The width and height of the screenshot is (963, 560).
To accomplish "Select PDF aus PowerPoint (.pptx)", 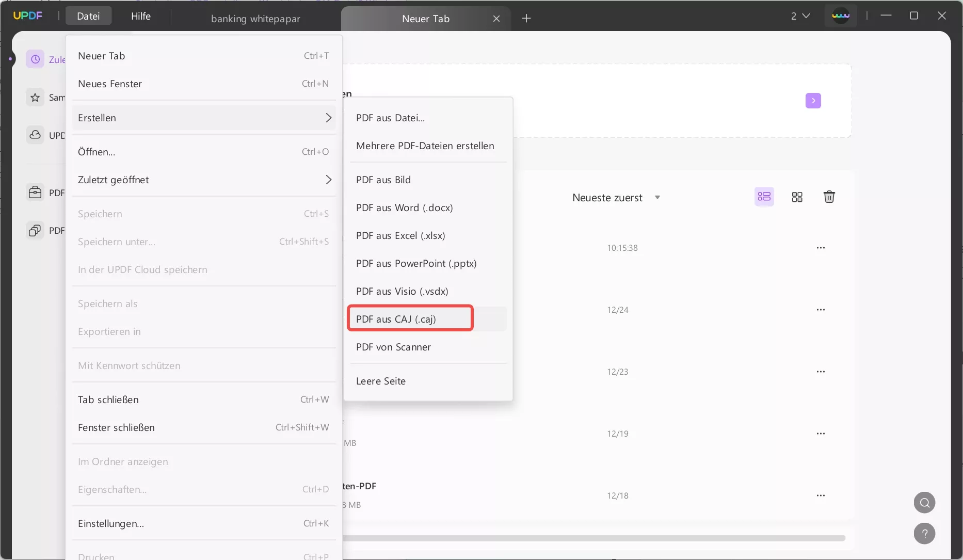I will pos(428,263).
